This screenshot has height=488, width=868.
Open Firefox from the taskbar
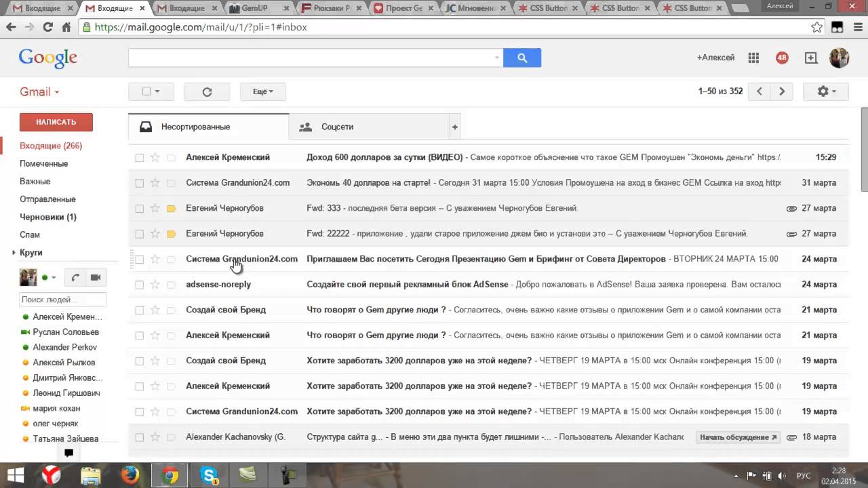[130, 475]
